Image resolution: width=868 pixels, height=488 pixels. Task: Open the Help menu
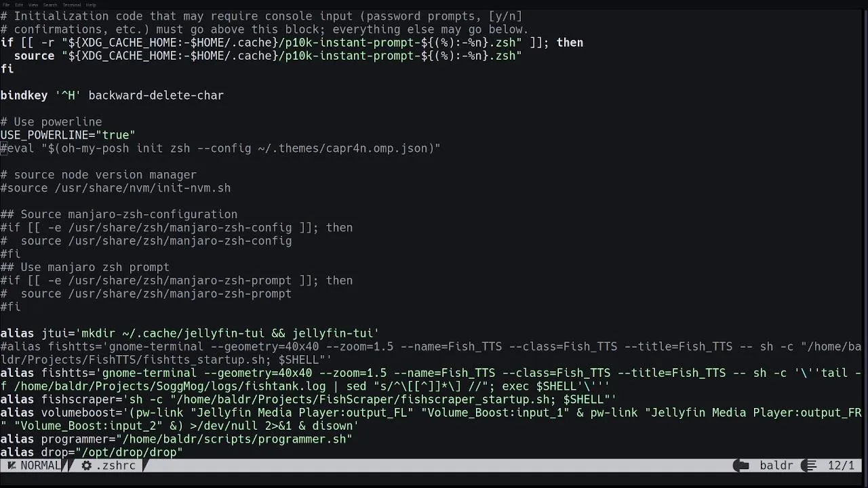[91, 5]
